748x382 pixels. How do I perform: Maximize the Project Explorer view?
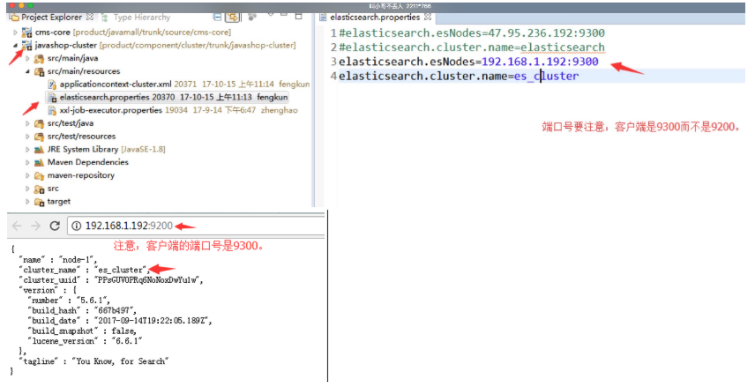coord(299,16)
